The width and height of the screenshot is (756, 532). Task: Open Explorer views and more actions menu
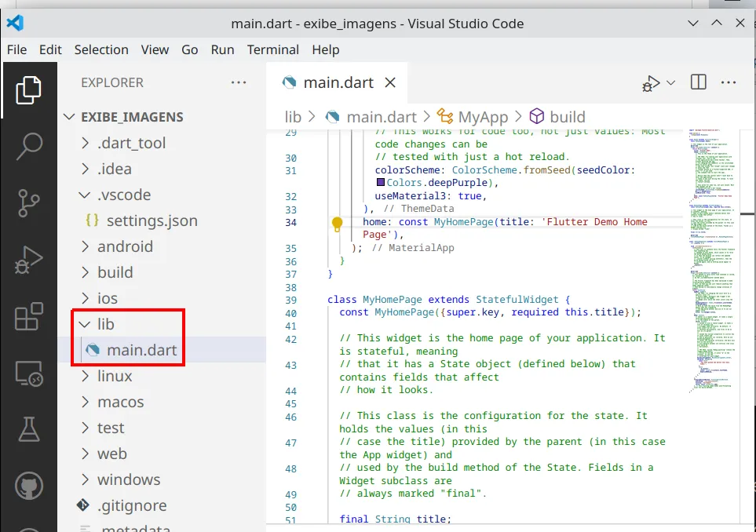click(x=239, y=82)
